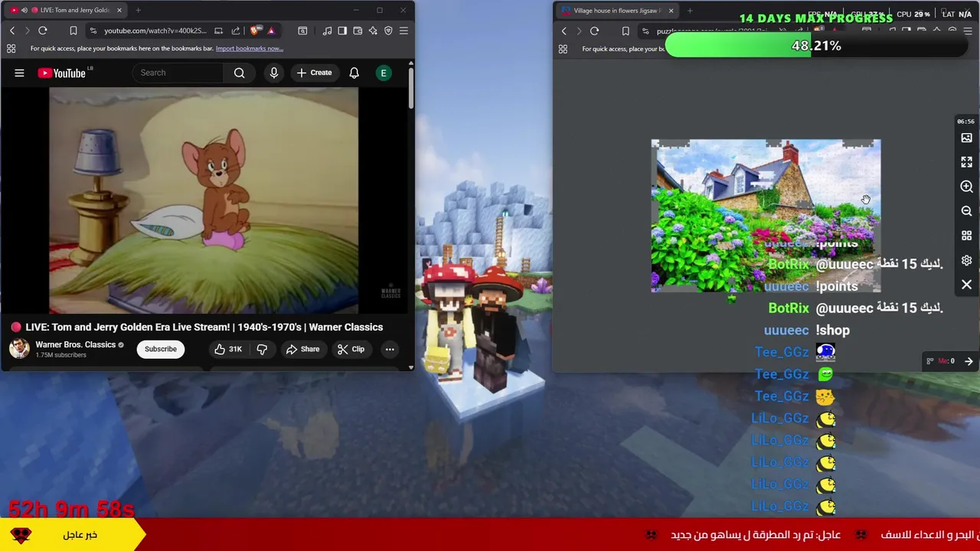The width and height of the screenshot is (980, 551).
Task: Open a new tab in puzzle window
Action: tap(690, 11)
